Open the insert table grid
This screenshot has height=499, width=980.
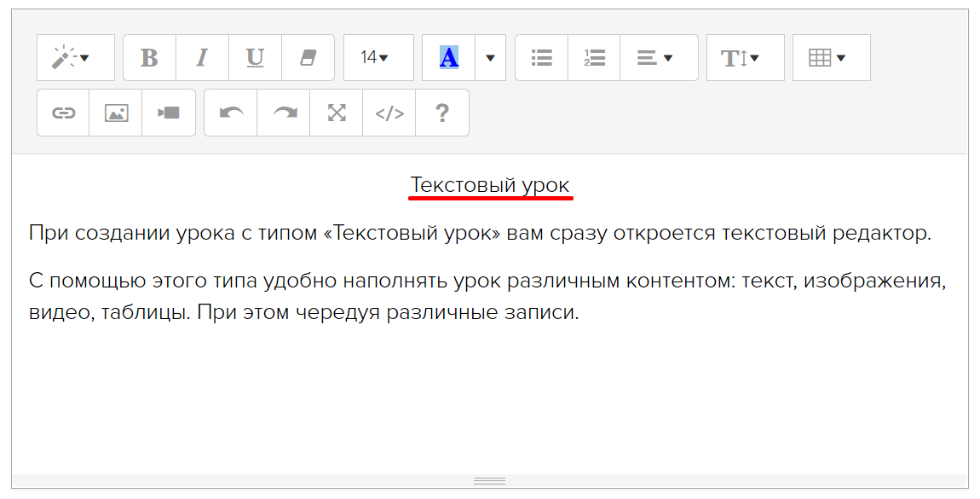coord(831,58)
